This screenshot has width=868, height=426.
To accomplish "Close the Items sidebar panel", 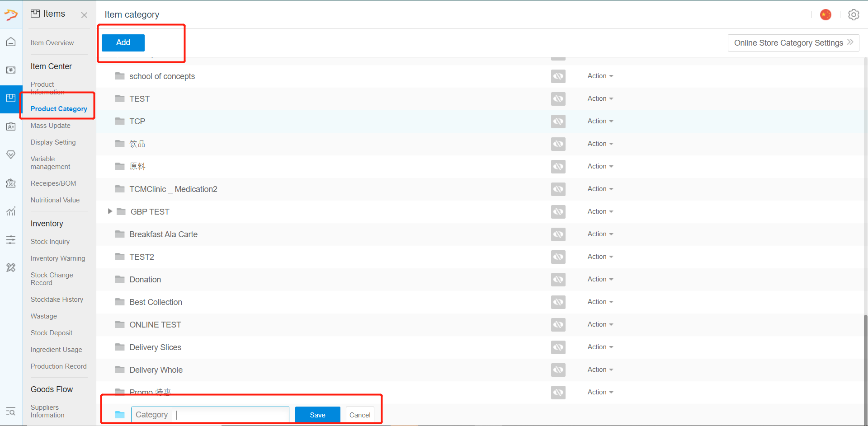I will pyautogui.click(x=84, y=15).
